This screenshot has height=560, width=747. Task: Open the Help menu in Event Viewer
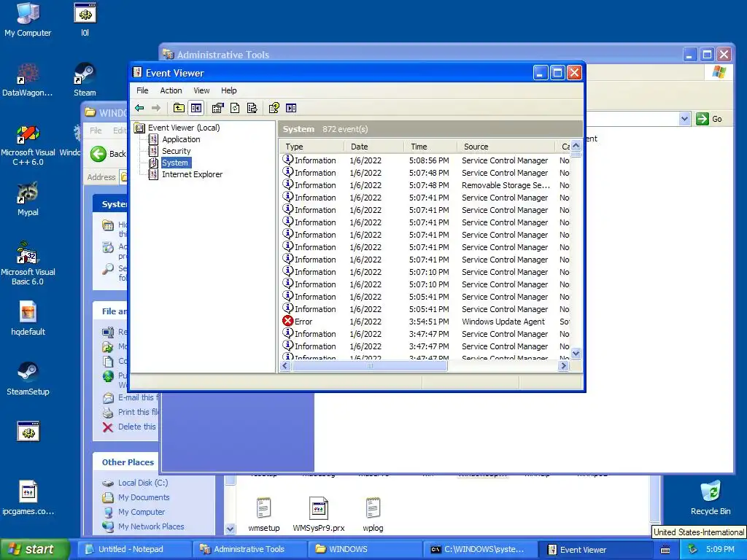[228, 90]
